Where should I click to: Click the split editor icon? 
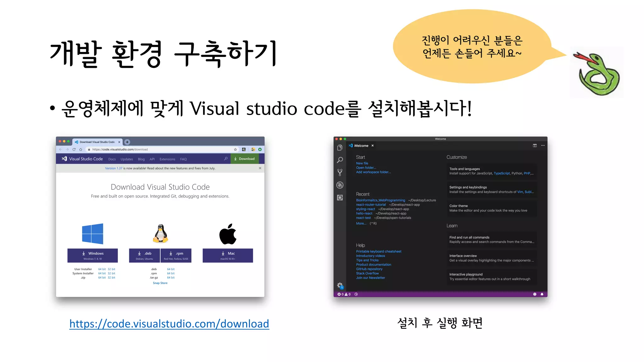pos(535,145)
